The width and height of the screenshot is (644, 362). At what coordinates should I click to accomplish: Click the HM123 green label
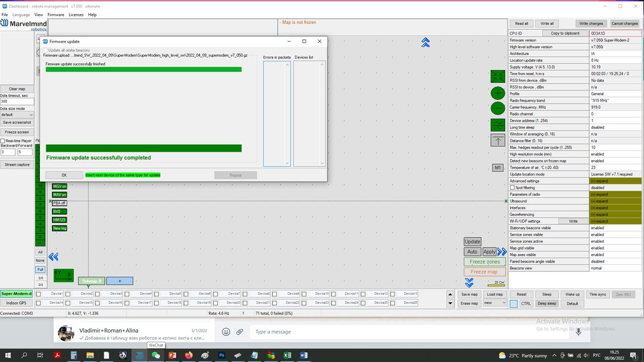60,220
